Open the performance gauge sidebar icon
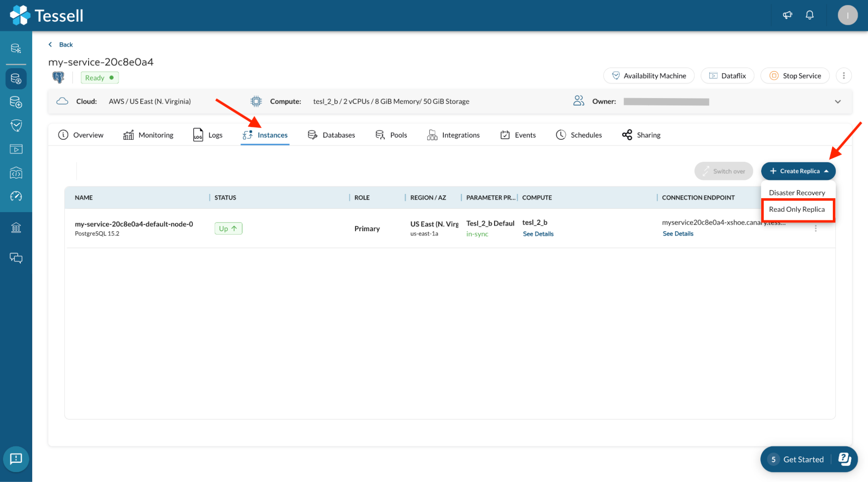The width and height of the screenshot is (868, 482). (x=16, y=196)
